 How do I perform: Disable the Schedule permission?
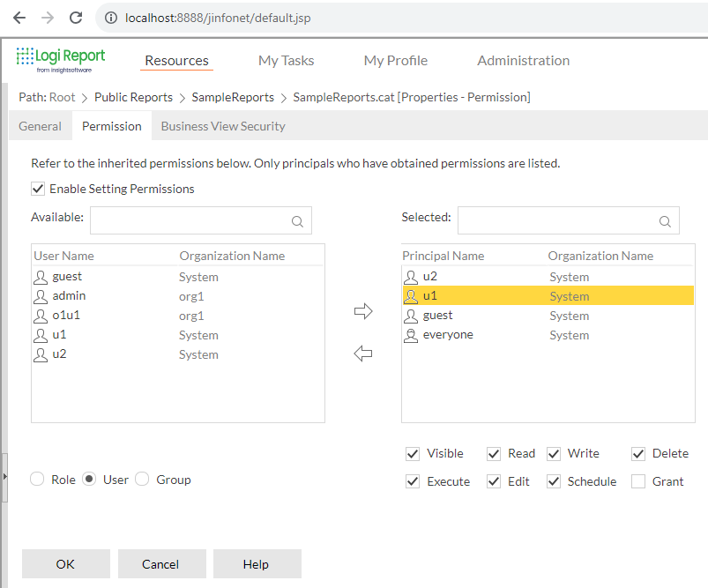(554, 481)
